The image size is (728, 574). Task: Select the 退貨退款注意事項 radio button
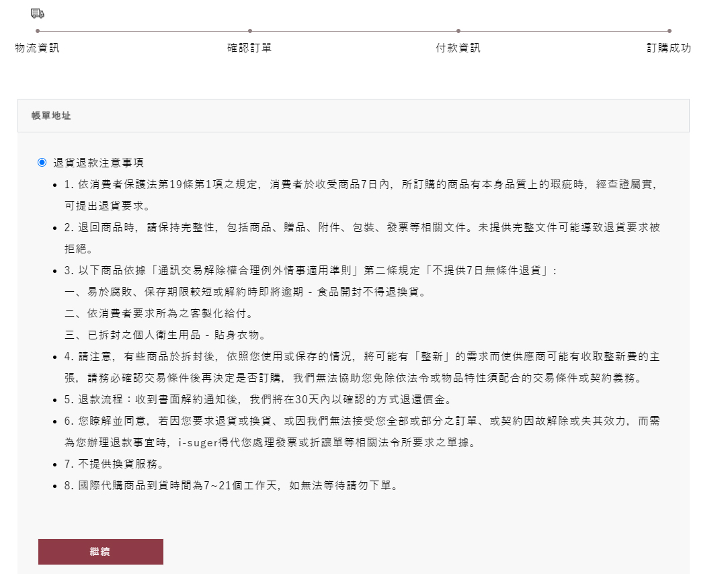pyautogui.click(x=42, y=163)
